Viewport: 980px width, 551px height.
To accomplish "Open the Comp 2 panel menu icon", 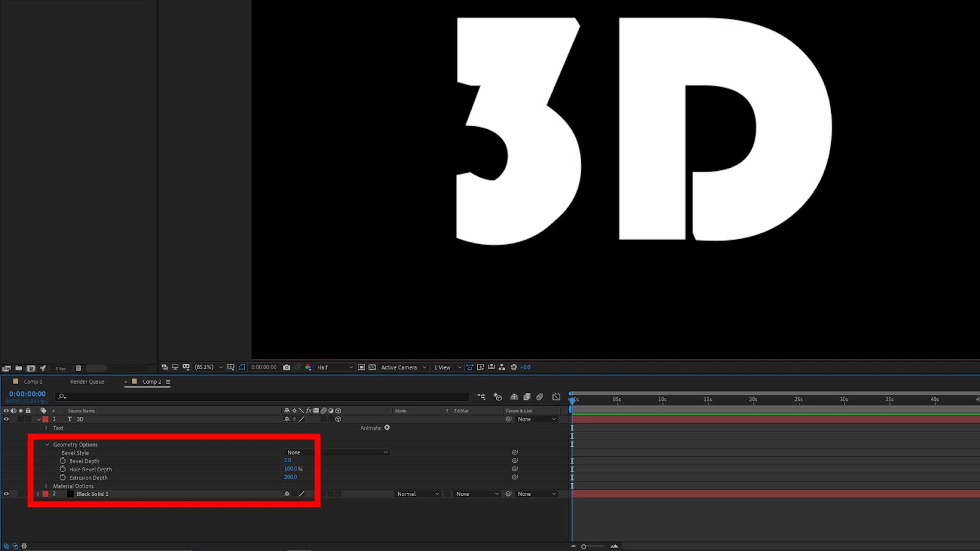I will pyautogui.click(x=168, y=382).
